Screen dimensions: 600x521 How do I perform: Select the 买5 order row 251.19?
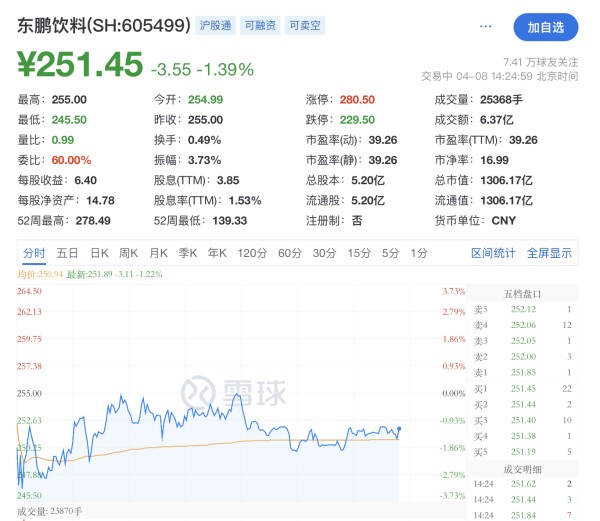point(523,452)
